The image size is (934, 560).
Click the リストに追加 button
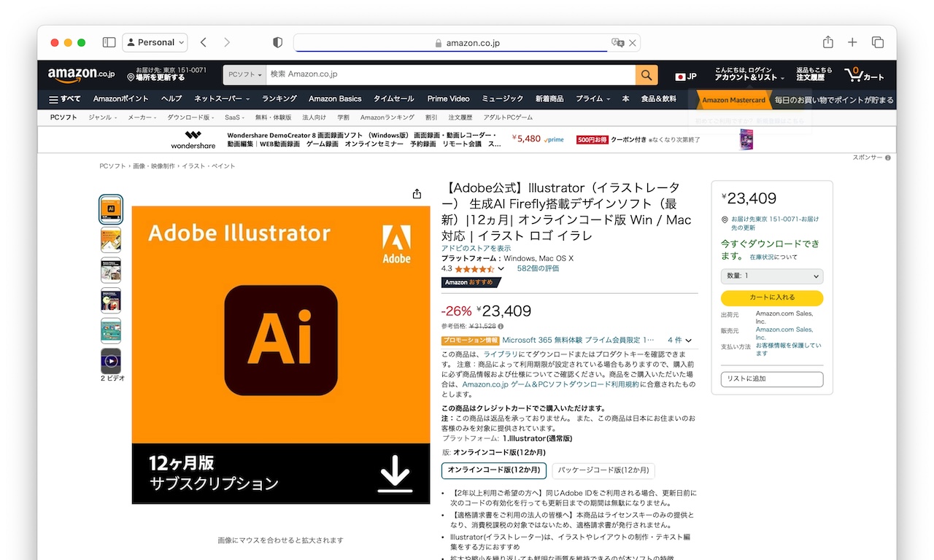coord(772,379)
